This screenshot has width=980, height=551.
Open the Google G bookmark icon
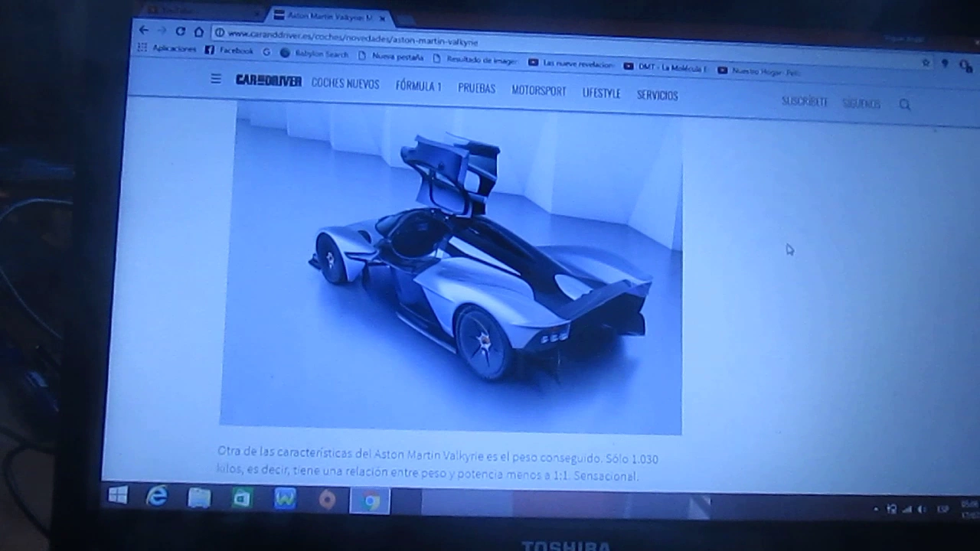[266, 52]
